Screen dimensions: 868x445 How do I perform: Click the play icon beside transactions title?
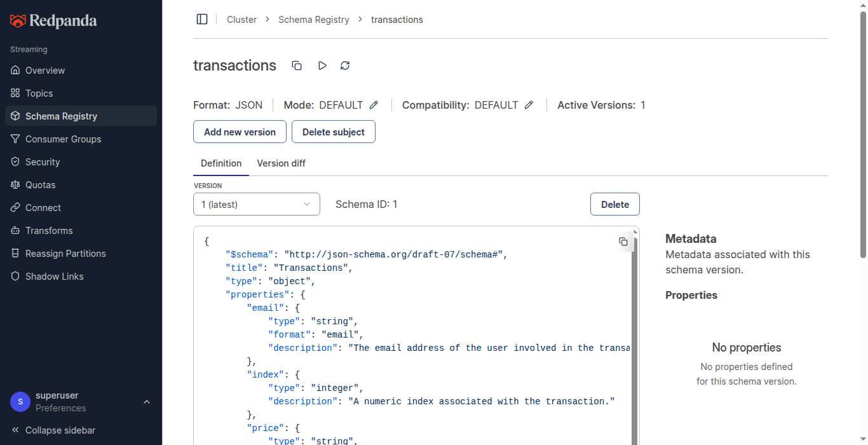[x=322, y=65]
